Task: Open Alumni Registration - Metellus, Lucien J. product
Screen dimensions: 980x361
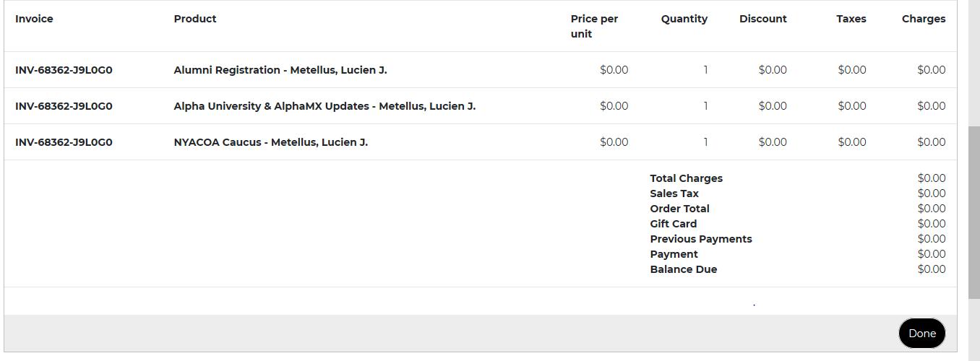Action: tap(280, 70)
